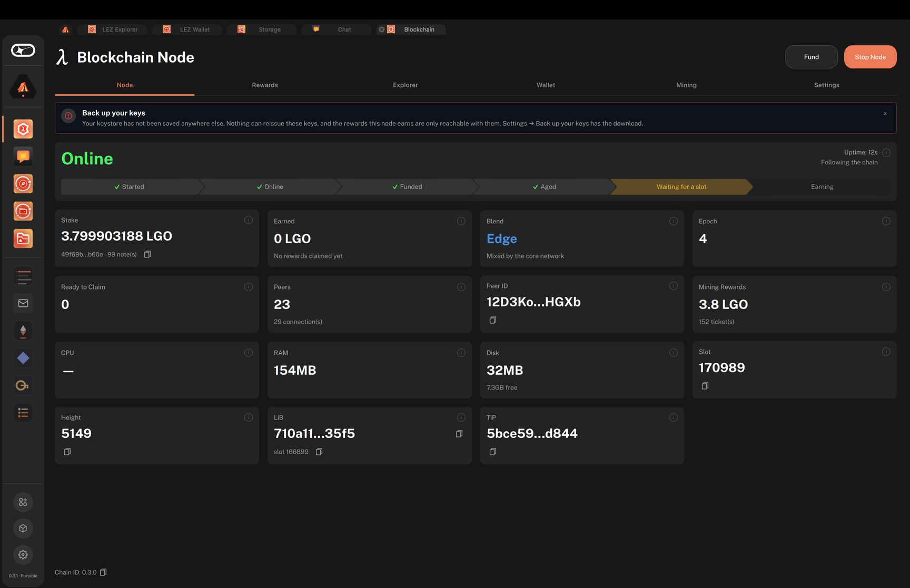Image resolution: width=910 pixels, height=588 pixels.
Task: Switch to the Storage top tab
Action: pos(262,29)
